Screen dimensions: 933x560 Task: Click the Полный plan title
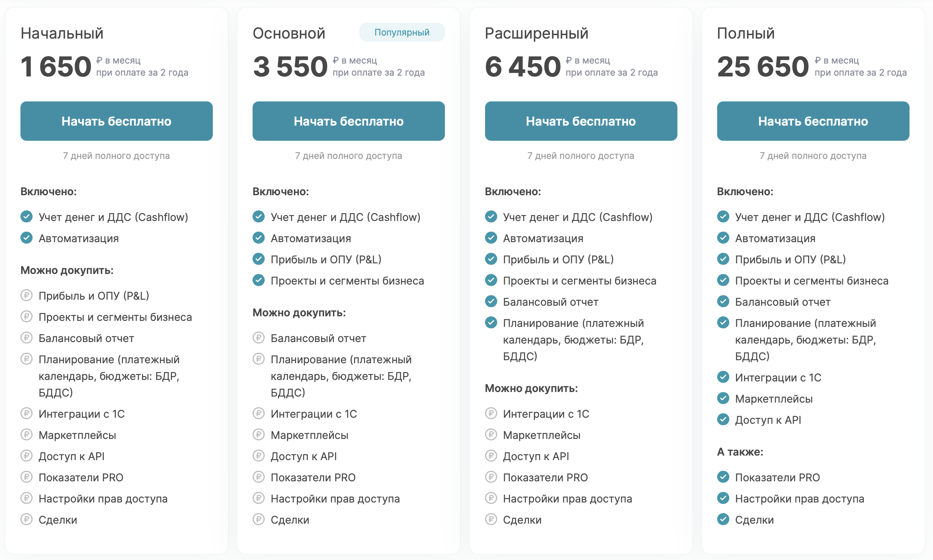[746, 33]
